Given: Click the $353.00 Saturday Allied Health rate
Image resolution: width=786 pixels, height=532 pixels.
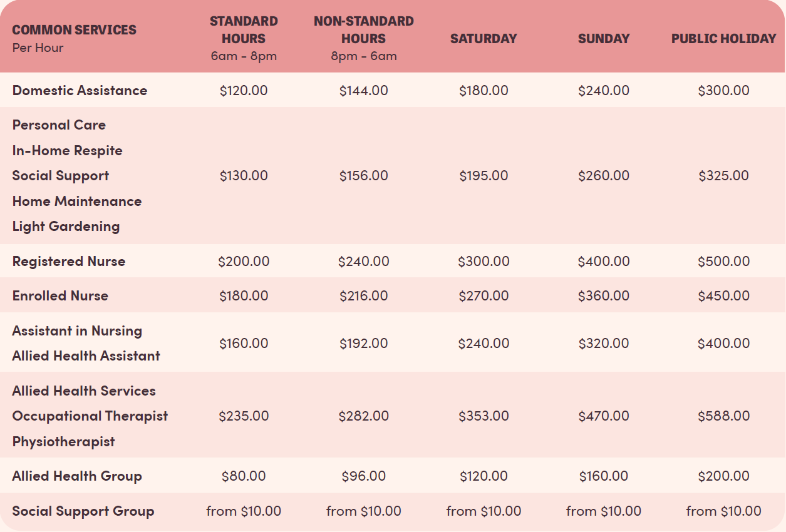Looking at the screenshot, I should tap(483, 416).
